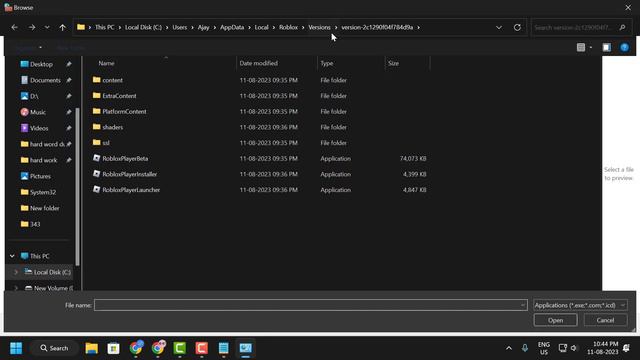Open hard work folder in sidebar

coord(39,160)
